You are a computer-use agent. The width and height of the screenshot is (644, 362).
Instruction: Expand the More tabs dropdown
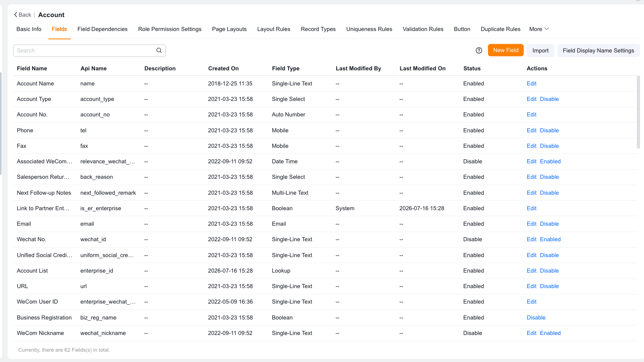pyautogui.click(x=539, y=29)
